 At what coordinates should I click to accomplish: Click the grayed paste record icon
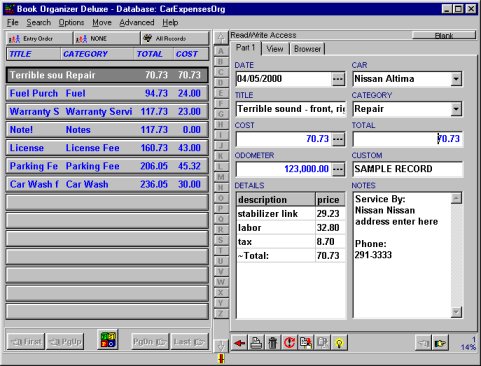coord(323,342)
